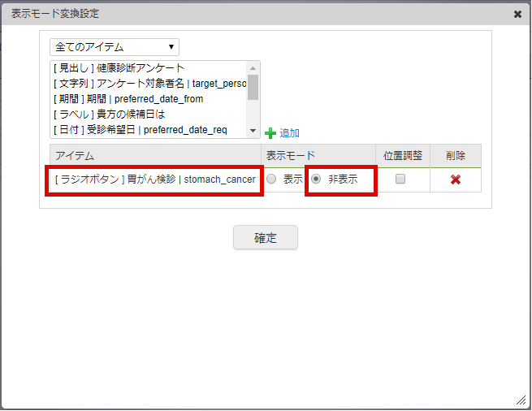532x411 pixels.
Task: Click the 削除 column header
Action: [x=456, y=156]
